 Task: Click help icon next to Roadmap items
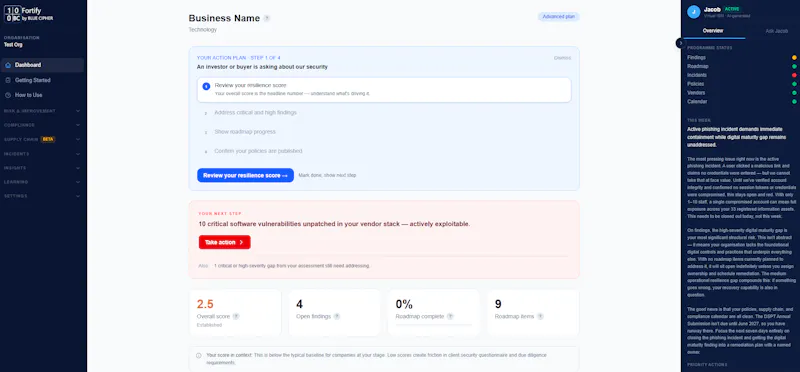[540, 316]
